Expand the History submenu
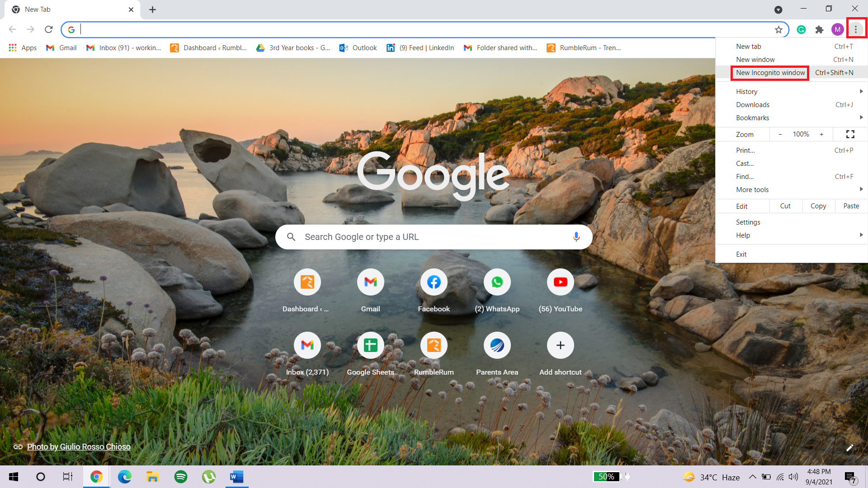 [x=792, y=92]
